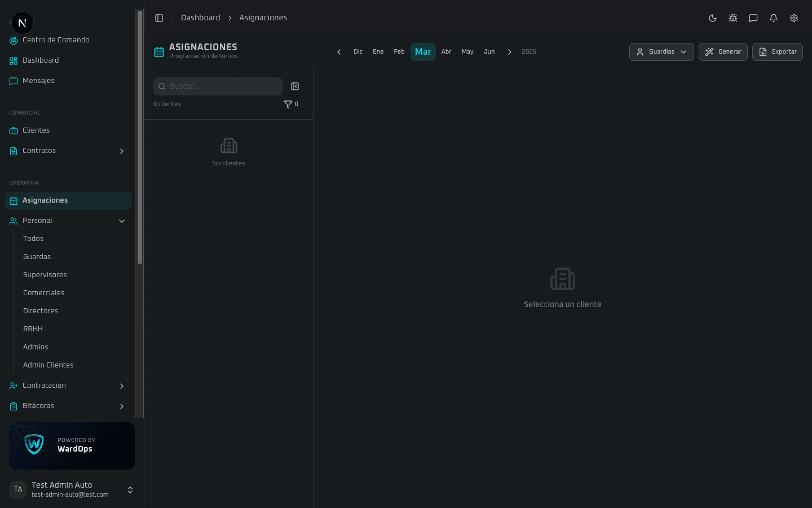The height and width of the screenshot is (508, 812).
Task: Go to previous months arrow
Action: coord(339,52)
